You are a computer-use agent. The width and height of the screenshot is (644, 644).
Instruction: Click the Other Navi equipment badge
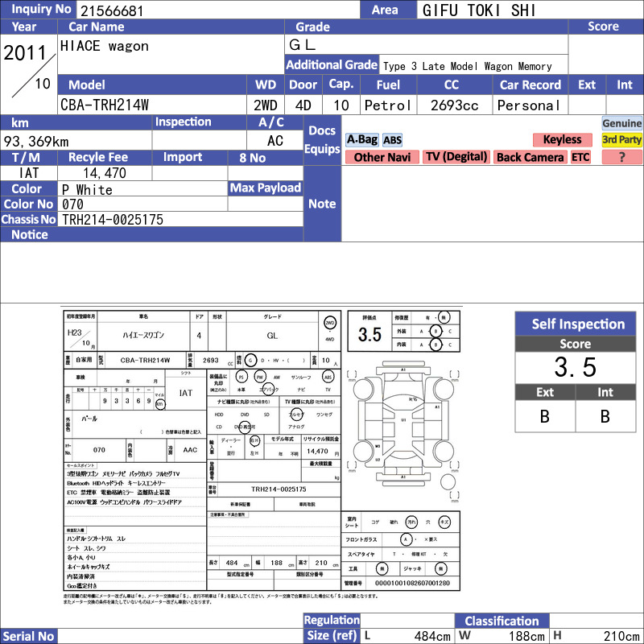(382, 157)
